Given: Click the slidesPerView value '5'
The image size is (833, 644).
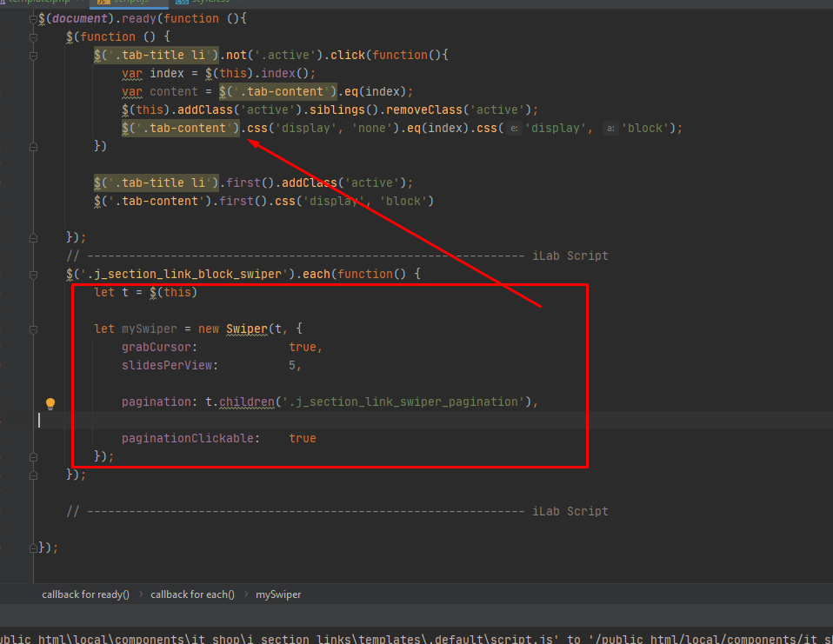Looking at the screenshot, I should 292,365.
